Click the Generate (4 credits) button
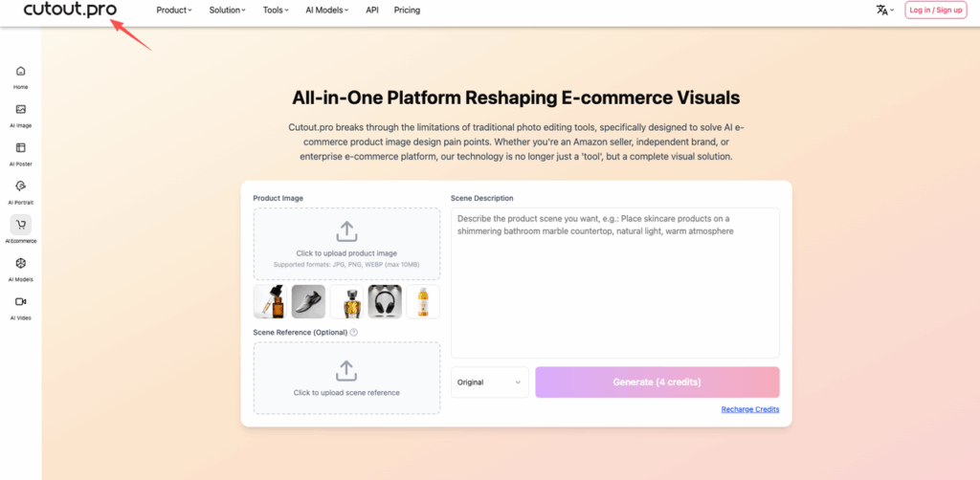Image resolution: width=980 pixels, height=480 pixels. (x=657, y=382)
